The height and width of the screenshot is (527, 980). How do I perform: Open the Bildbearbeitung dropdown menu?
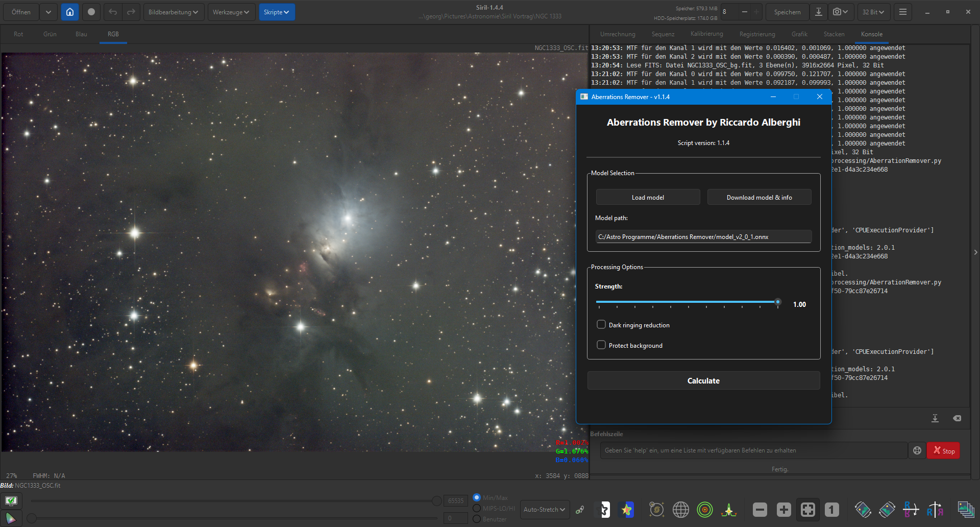tap(174, 12)
